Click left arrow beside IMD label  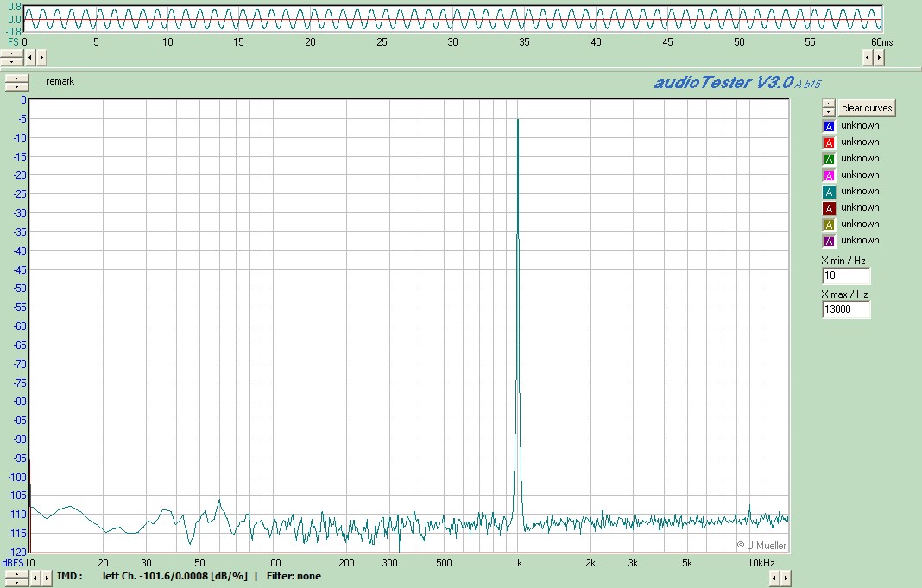point(35,578)
